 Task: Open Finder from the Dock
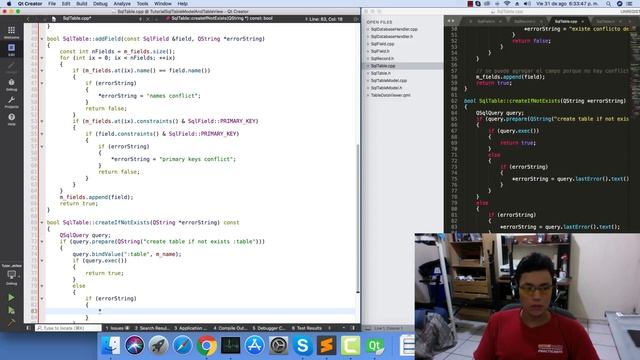110,345
